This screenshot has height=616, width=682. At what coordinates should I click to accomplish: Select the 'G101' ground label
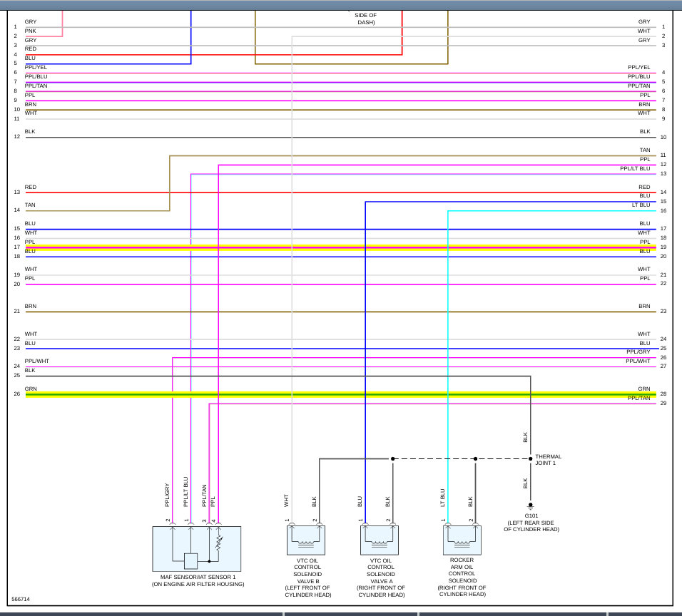[x=531, y=515]
